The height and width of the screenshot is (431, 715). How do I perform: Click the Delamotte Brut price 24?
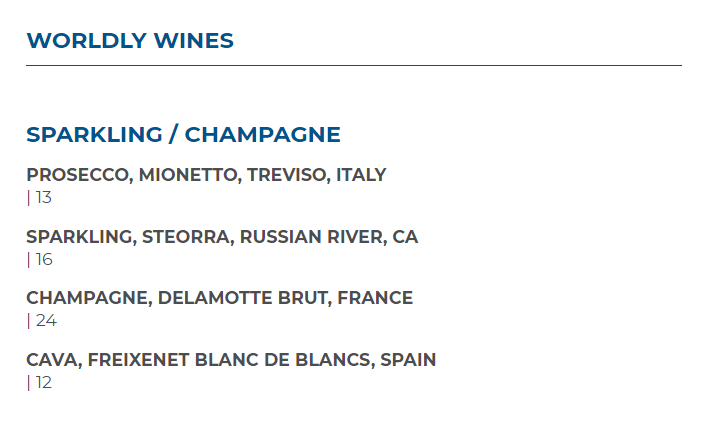[45, 321]
